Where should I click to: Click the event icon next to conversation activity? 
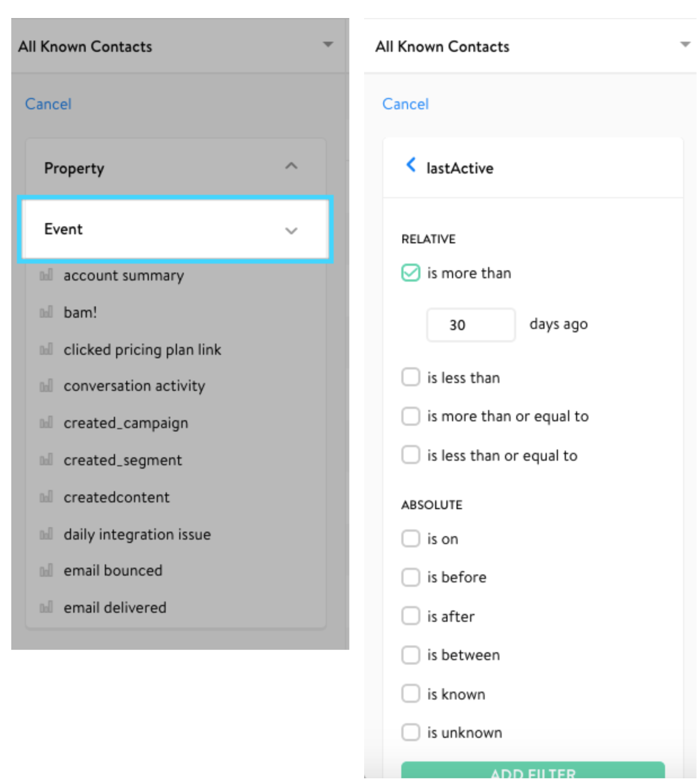coord(46,386)
